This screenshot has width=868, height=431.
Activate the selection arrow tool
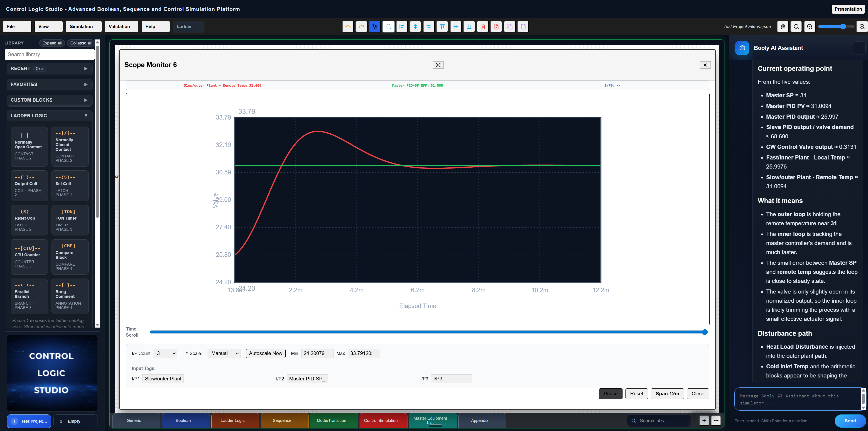pyautogui.click(x=375, y=26)
